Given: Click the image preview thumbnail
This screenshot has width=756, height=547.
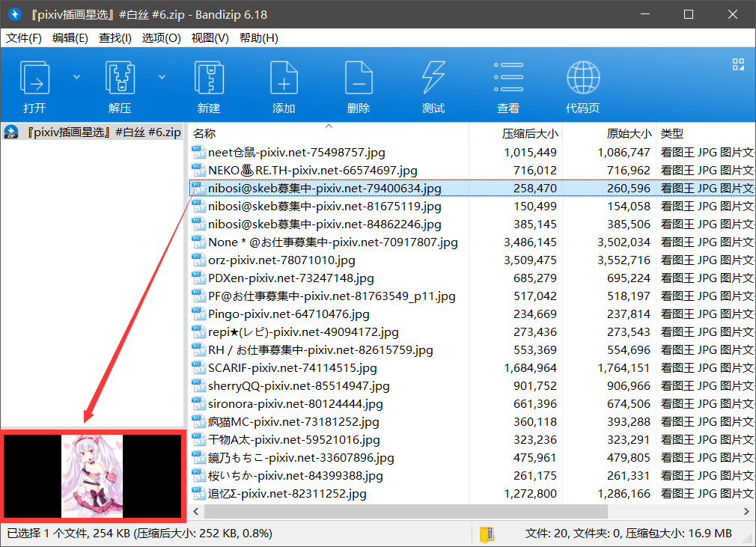Looking at the screenshot, I should [92, 476].
